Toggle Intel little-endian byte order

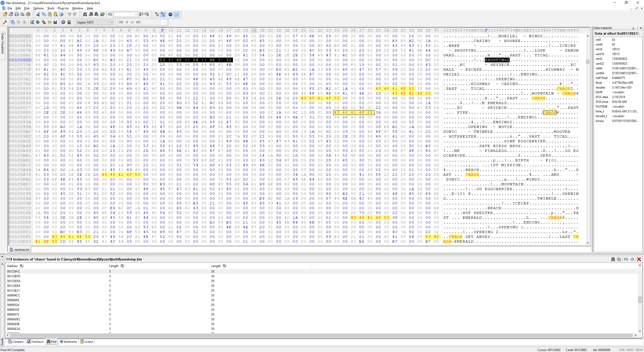177,15
